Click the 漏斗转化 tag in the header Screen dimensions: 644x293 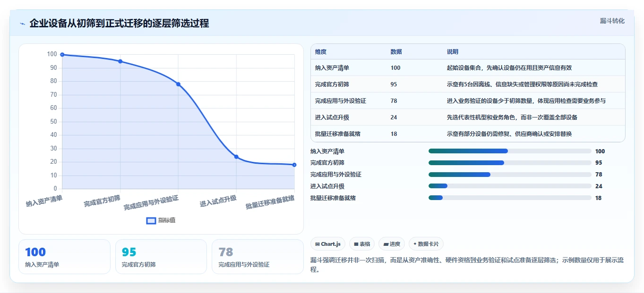[612, 21]
